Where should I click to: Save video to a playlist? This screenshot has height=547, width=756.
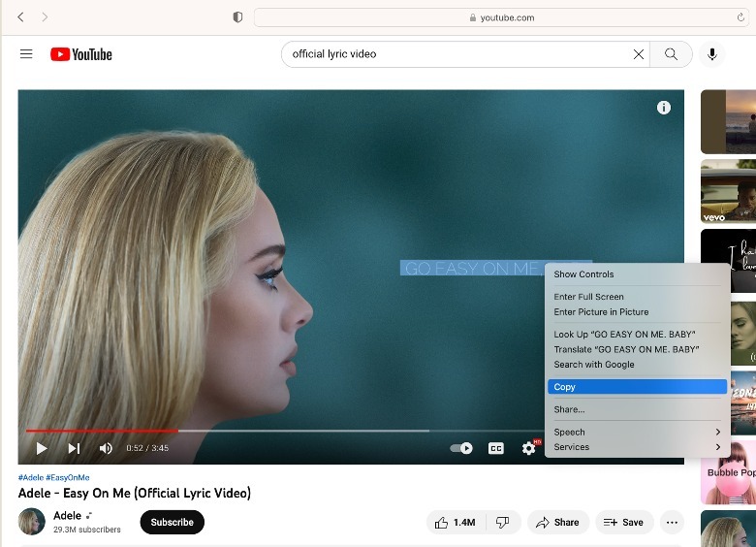point(624,523)
